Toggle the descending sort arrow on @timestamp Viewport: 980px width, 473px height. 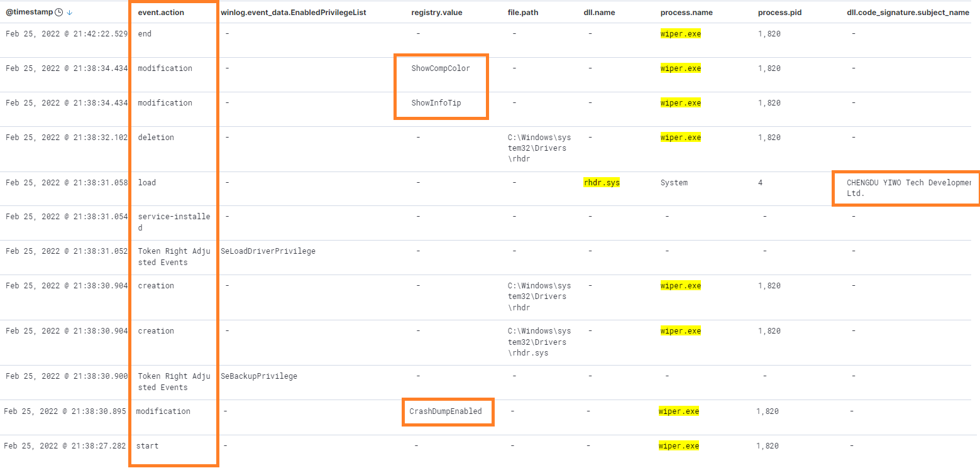69,13
